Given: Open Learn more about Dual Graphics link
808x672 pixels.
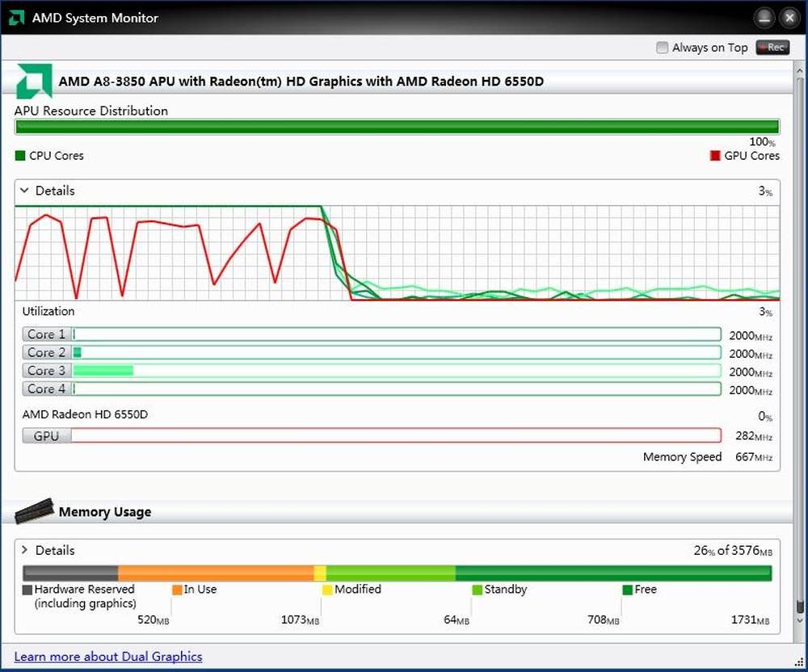Looking at the screenshot, I should (x=108, y=656).
